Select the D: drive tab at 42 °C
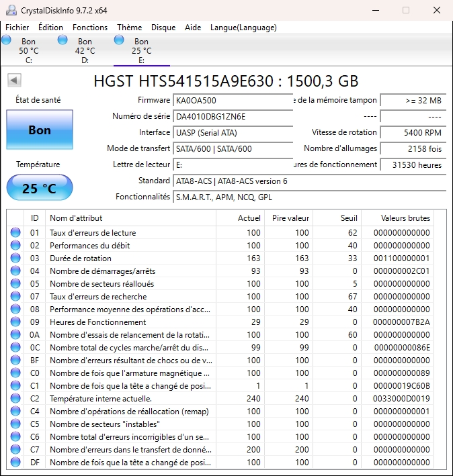Screen dimensions: 453x476 click(x=85, y=50)
